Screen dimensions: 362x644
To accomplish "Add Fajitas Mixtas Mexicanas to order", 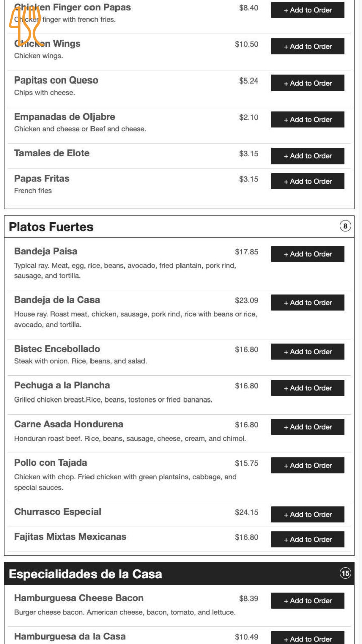I will pyautogui.click(x=308, y=539).
